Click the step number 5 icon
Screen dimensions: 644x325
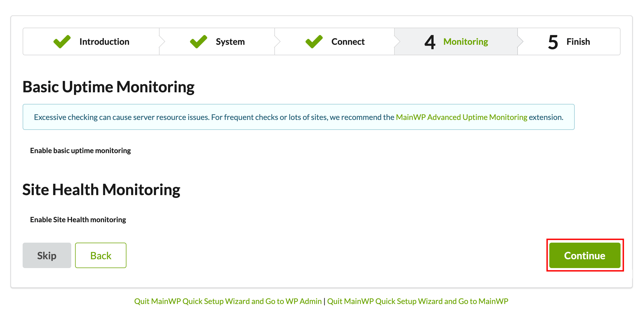(553, 42)
